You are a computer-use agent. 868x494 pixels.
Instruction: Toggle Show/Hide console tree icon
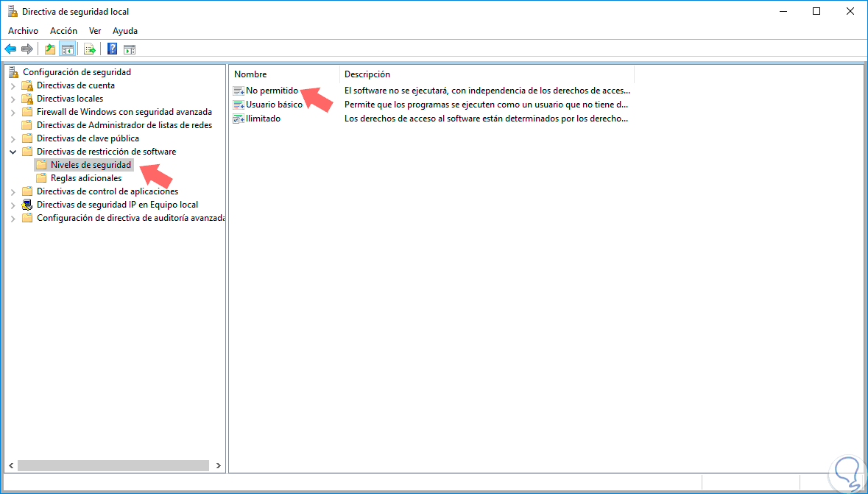pyautogui.click(x=68, y=49)
